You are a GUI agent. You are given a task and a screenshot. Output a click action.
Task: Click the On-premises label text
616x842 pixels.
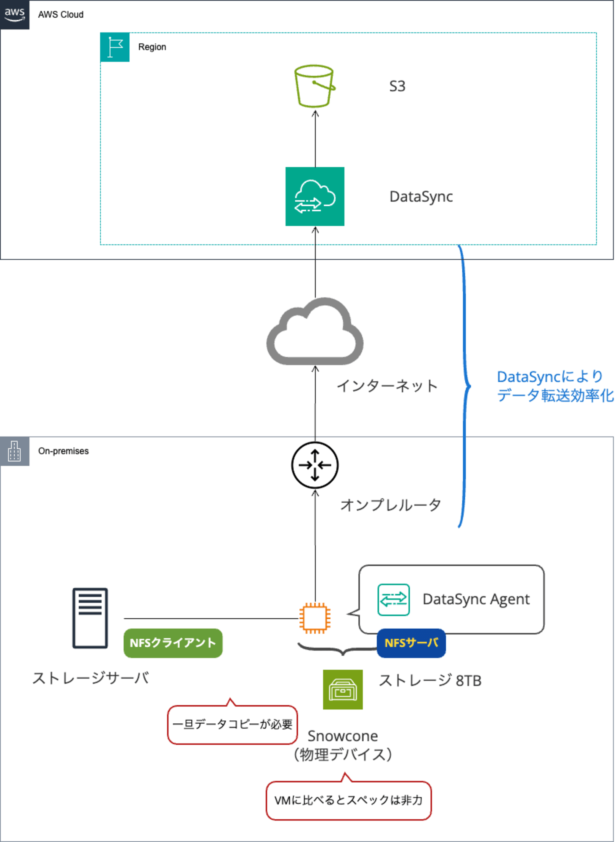click(x=64, y=451)
